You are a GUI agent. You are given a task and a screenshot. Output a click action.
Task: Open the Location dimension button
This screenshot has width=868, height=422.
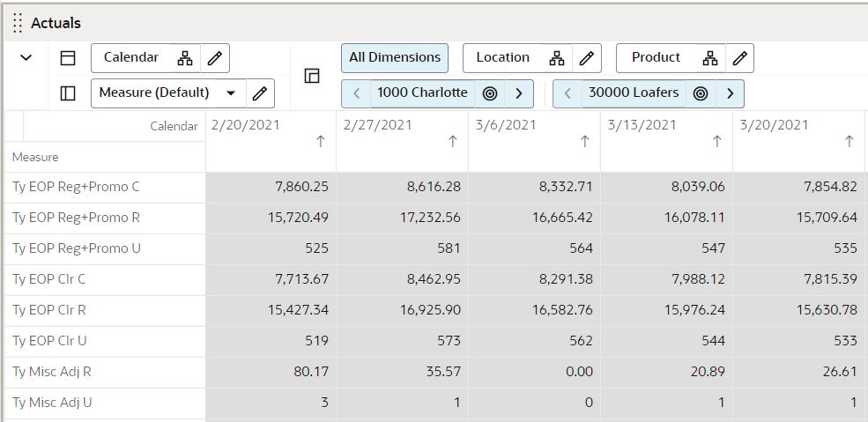click(502, 57)
